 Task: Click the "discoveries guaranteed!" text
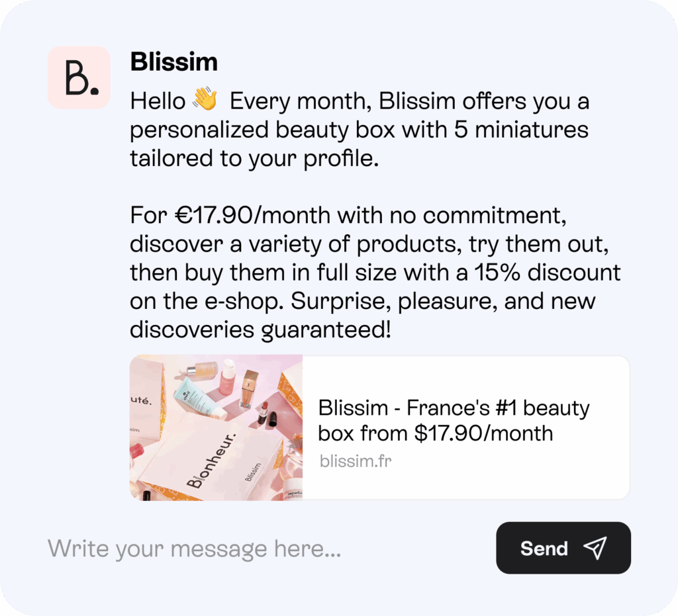[260, 330]
